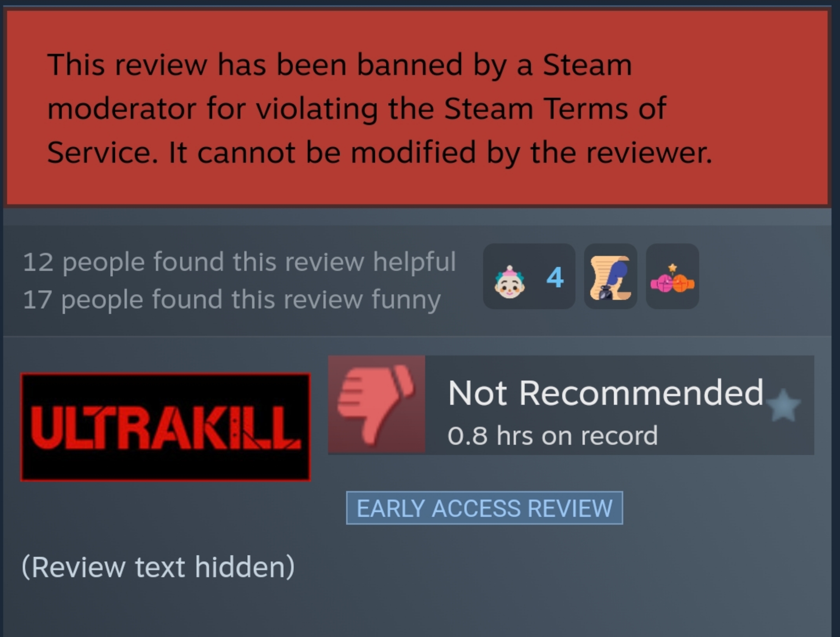Click the faded star beside Not Recommended
The width and height of the screenshot is (840, 637).
(x=783, y=406)
